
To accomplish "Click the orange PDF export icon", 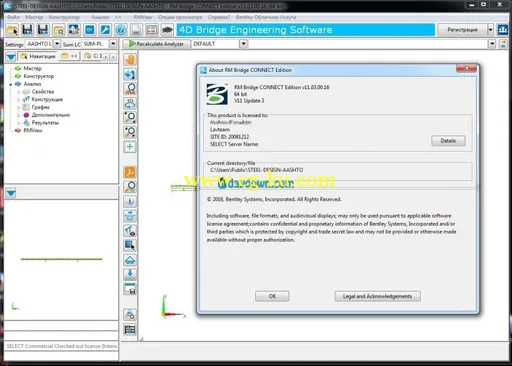I will [x=130, y=172].
